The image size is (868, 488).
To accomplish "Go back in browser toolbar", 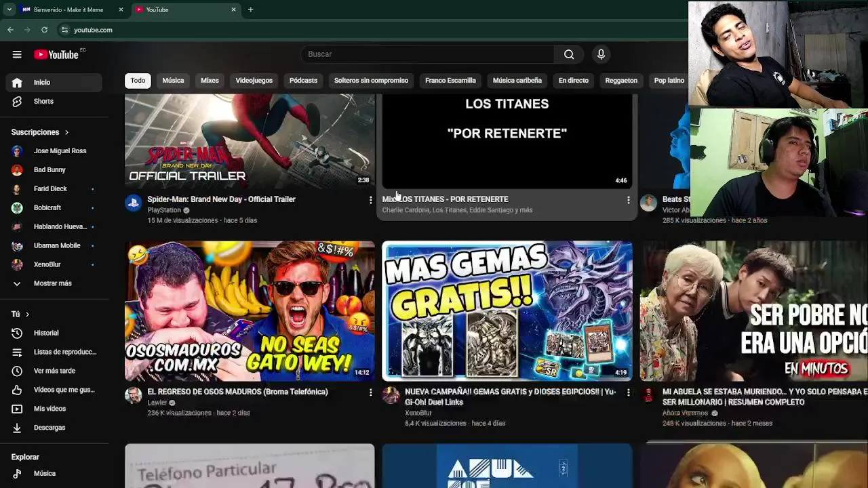I will click(x=10, y=30).
